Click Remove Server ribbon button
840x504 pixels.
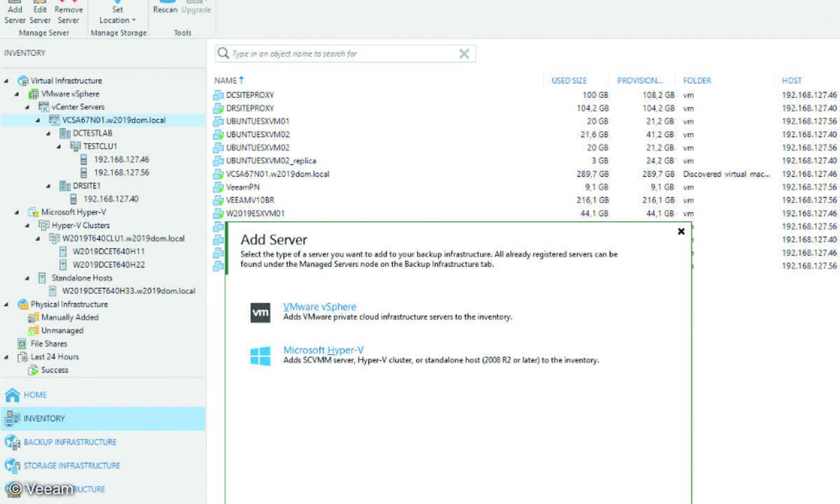click(68, 12)
